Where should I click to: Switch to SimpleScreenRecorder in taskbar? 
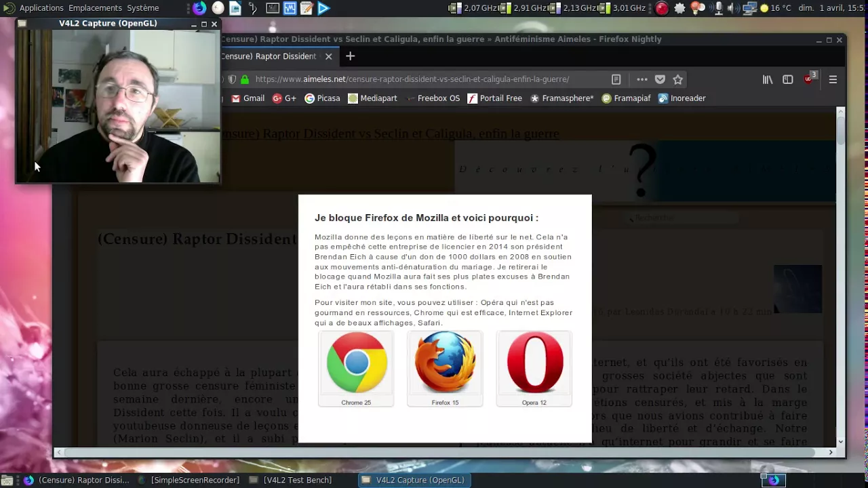click(188, 480)
